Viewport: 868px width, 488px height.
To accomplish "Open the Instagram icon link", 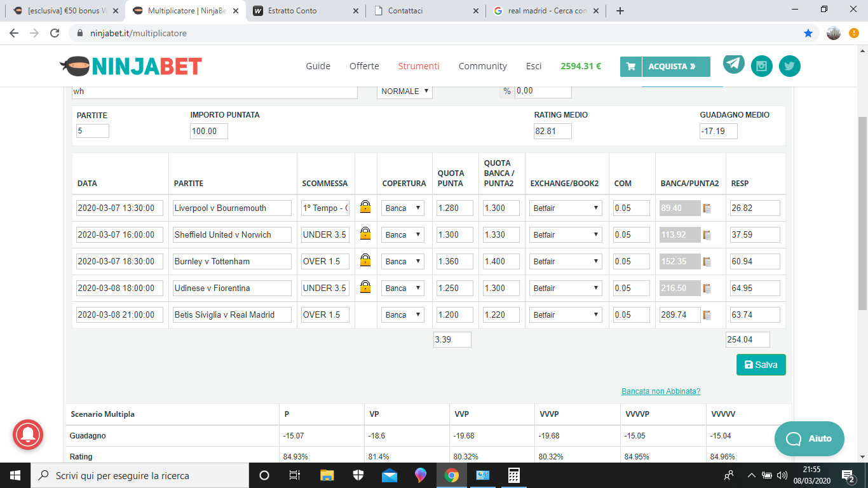I will 762,66.
